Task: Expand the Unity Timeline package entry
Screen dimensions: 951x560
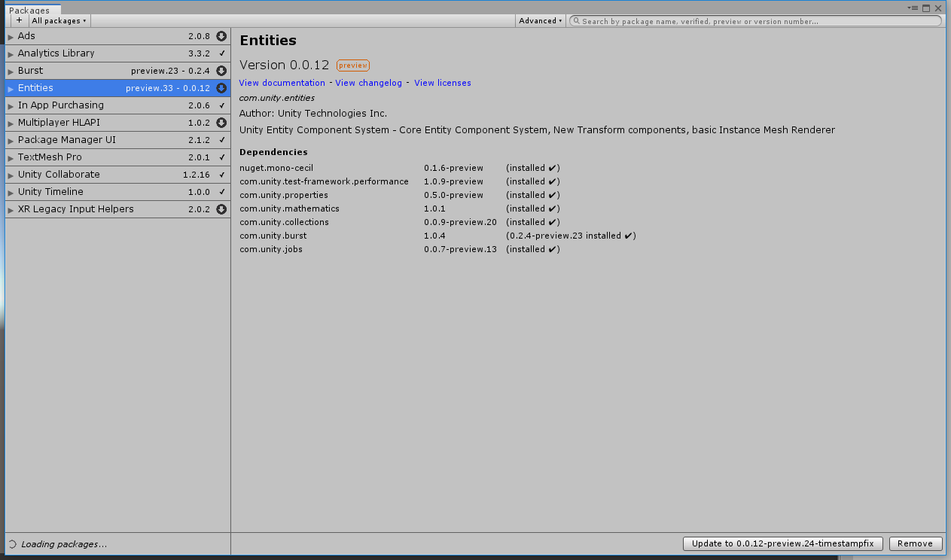Action: 9,191
